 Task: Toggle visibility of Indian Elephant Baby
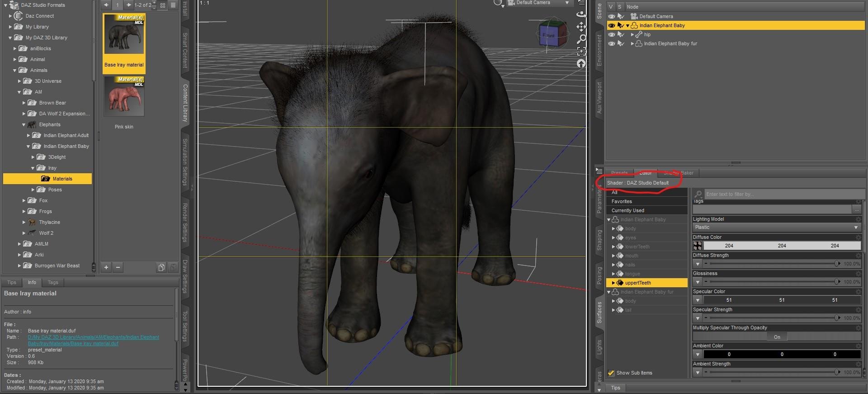coord(611,25)
